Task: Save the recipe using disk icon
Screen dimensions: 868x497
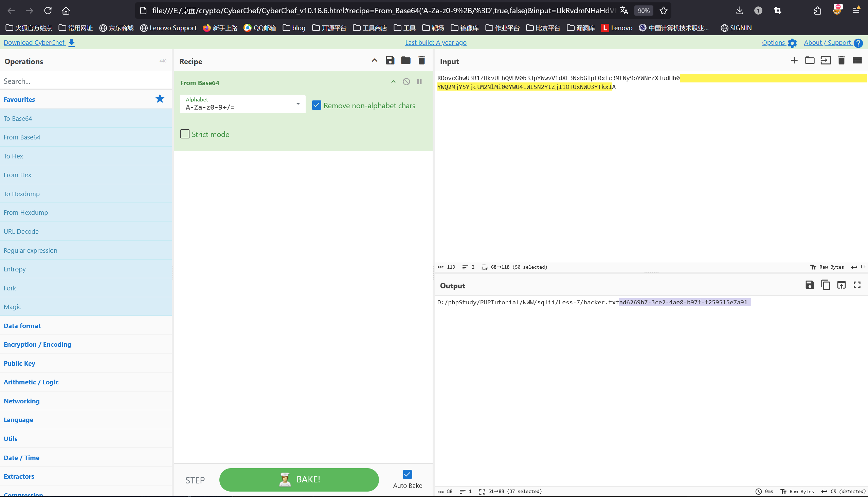Action: pyautogui.click(x=390, y=60)
